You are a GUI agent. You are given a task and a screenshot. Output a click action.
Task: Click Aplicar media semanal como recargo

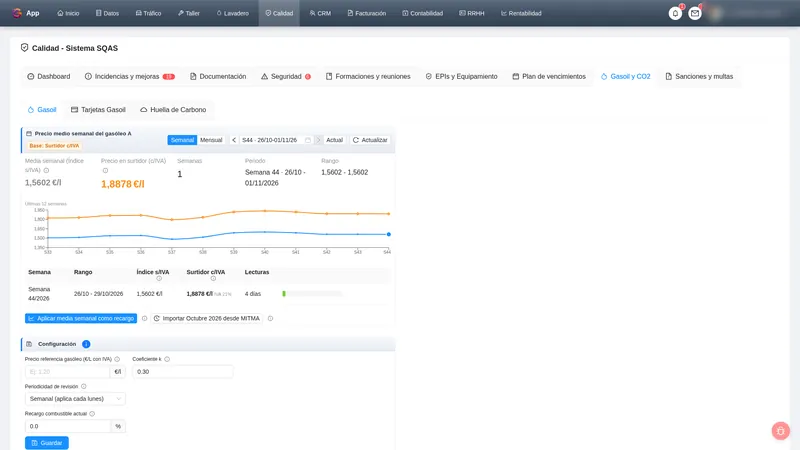(x=81, y=318)
